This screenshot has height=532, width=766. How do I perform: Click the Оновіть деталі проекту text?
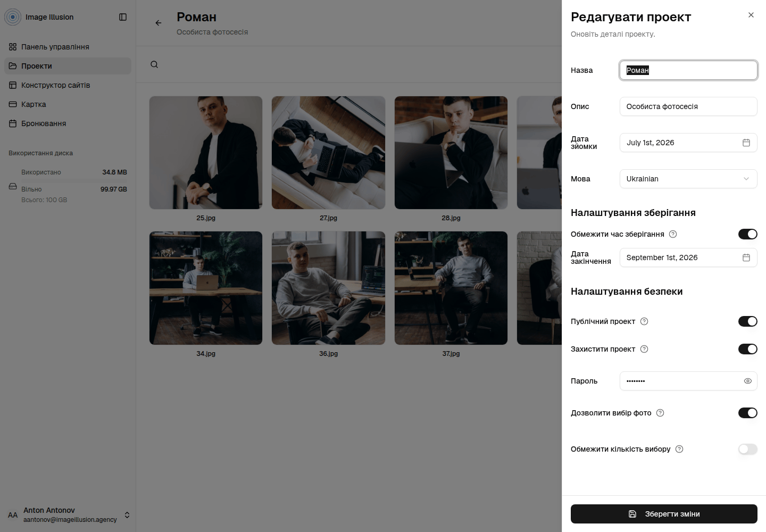(613, 34)
